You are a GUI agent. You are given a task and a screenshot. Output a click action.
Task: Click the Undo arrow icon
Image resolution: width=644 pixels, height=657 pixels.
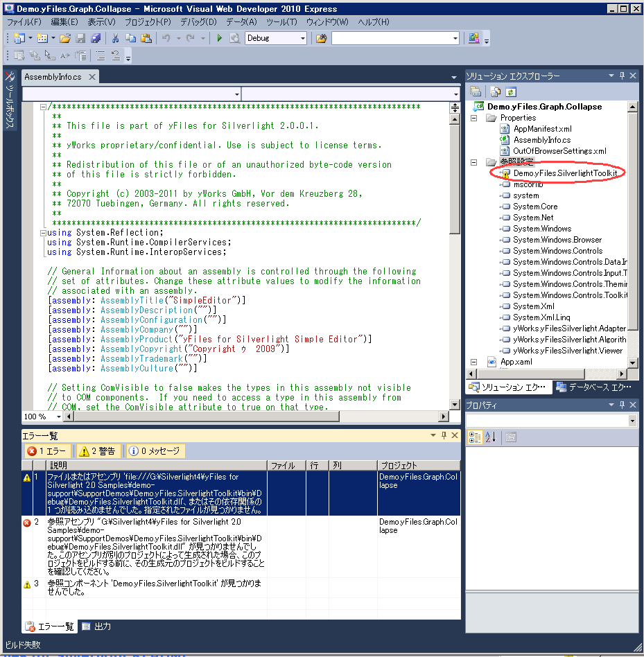166,38
